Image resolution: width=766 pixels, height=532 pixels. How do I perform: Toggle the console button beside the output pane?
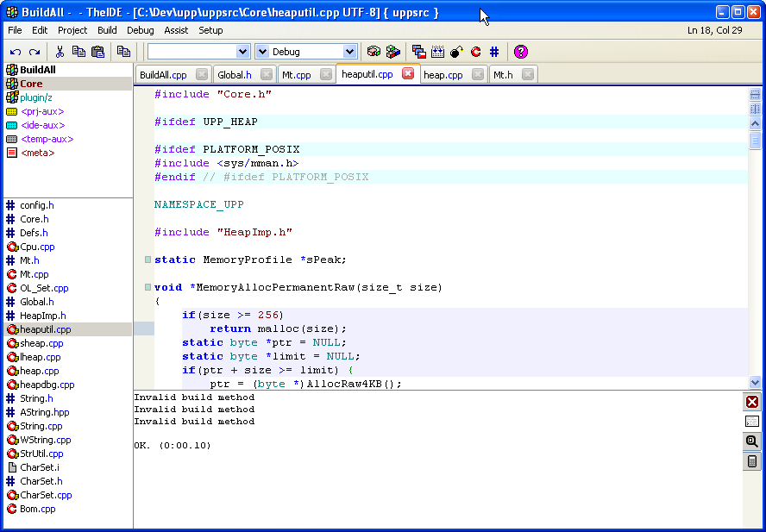click(752, 422)
